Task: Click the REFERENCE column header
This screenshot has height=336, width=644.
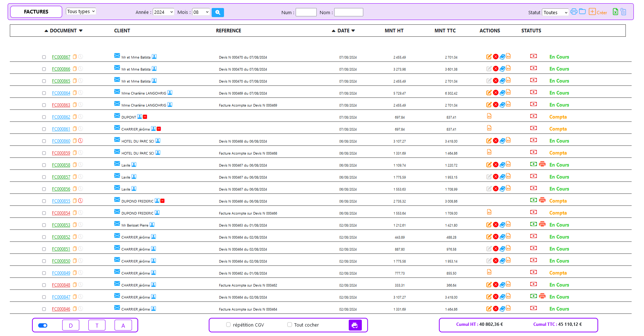Action: point(228,31)
